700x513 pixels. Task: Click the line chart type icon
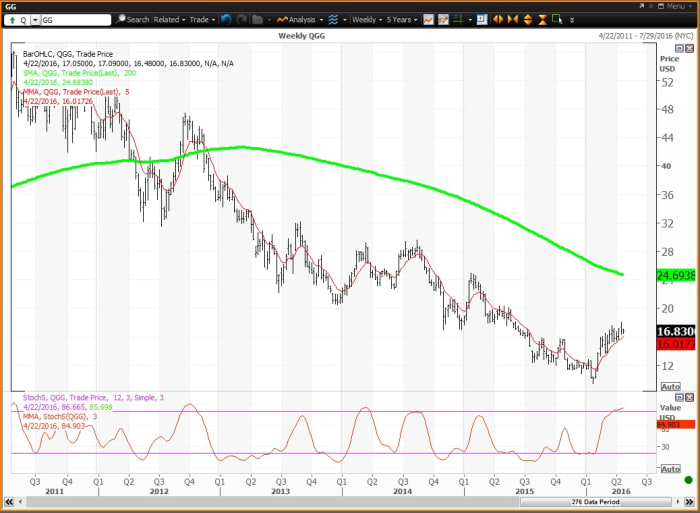tap(429, 19)
